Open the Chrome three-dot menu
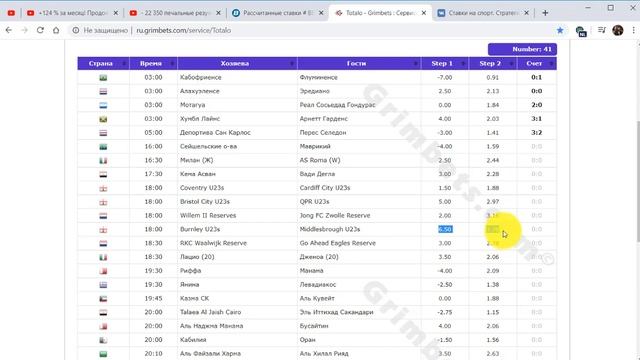Screen dimensions: 640x360 pos(633,30)
